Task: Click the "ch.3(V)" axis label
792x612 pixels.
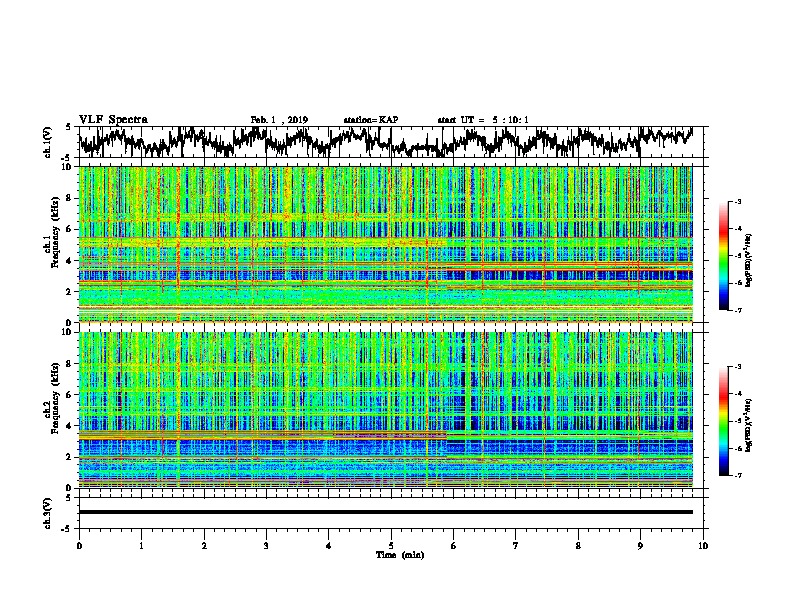Action: pos(48,513)
